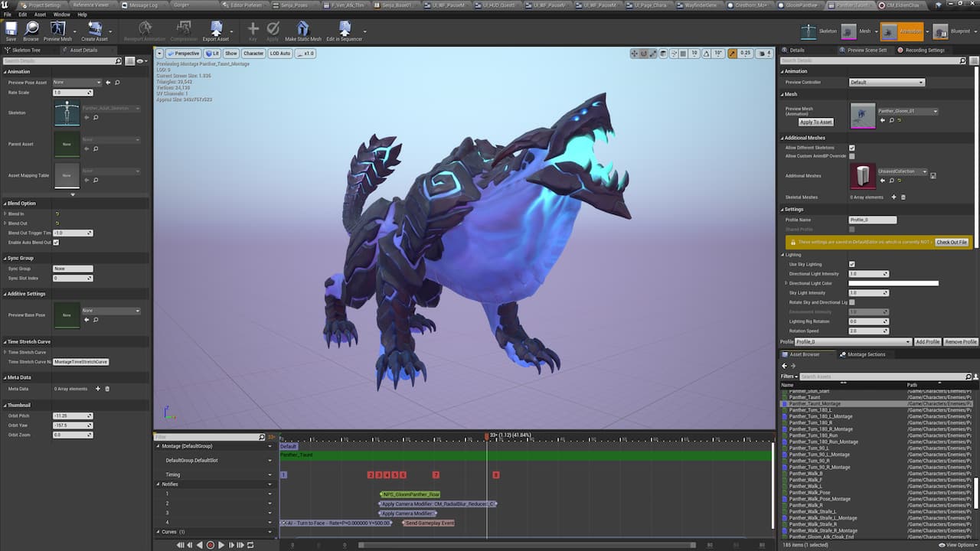This screenshot has width=980, height=551.
Task: Collapse the Lighting section
Action: [x=782, y=255]
